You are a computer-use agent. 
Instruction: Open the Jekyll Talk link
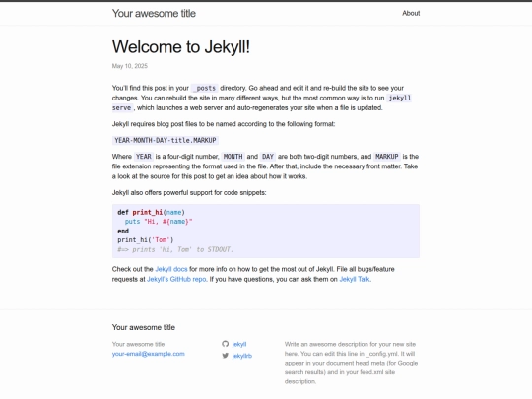[355, 279]
